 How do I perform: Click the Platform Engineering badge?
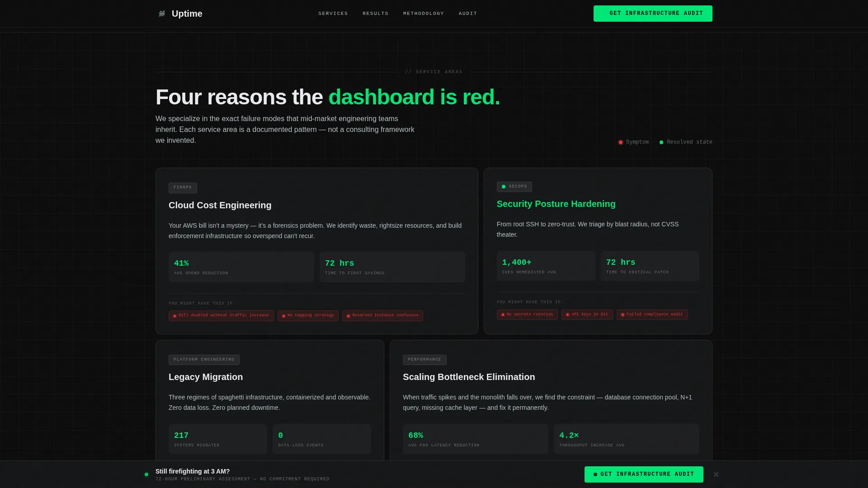tap(204, 360)
